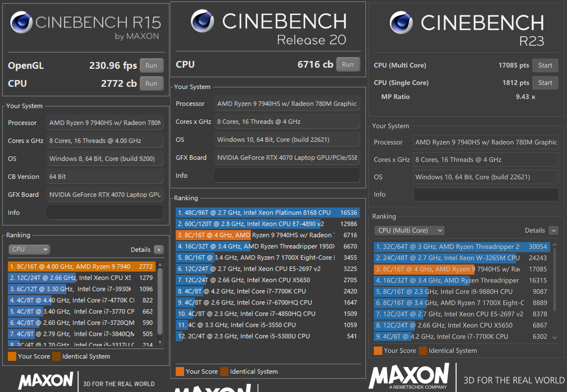This screenshot has width=567, height=392.
Task: Click the MAXON logo below R15 panel
Action: [x=46, y=381]
